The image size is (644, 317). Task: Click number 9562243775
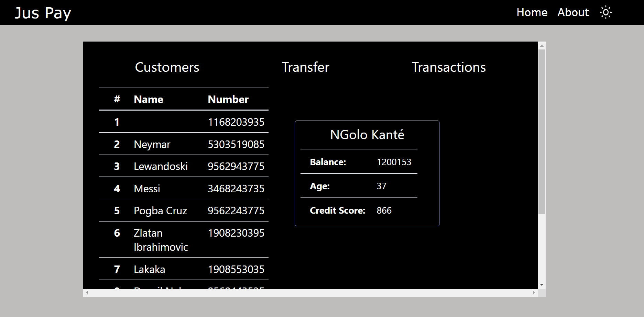coord(236,211)
